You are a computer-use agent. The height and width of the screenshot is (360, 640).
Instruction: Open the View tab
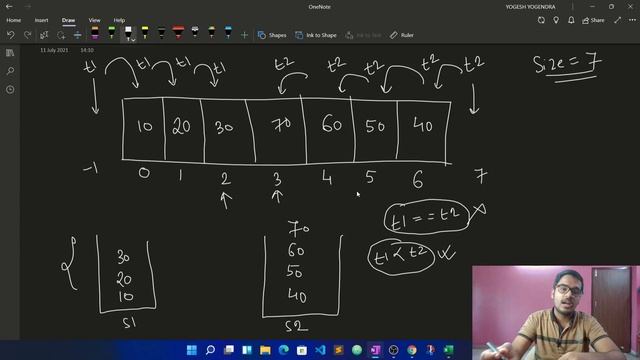[94, 20]
